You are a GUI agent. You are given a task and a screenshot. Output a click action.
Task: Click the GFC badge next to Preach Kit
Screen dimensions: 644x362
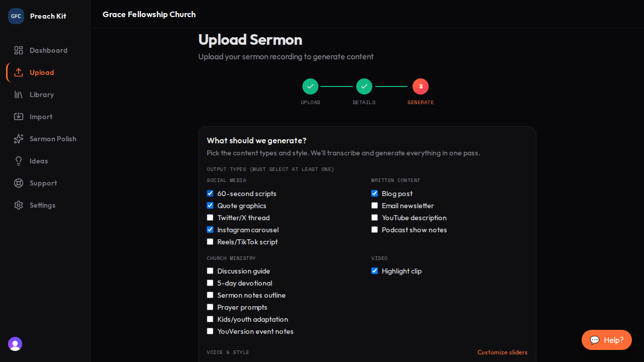tap(16, 16)
